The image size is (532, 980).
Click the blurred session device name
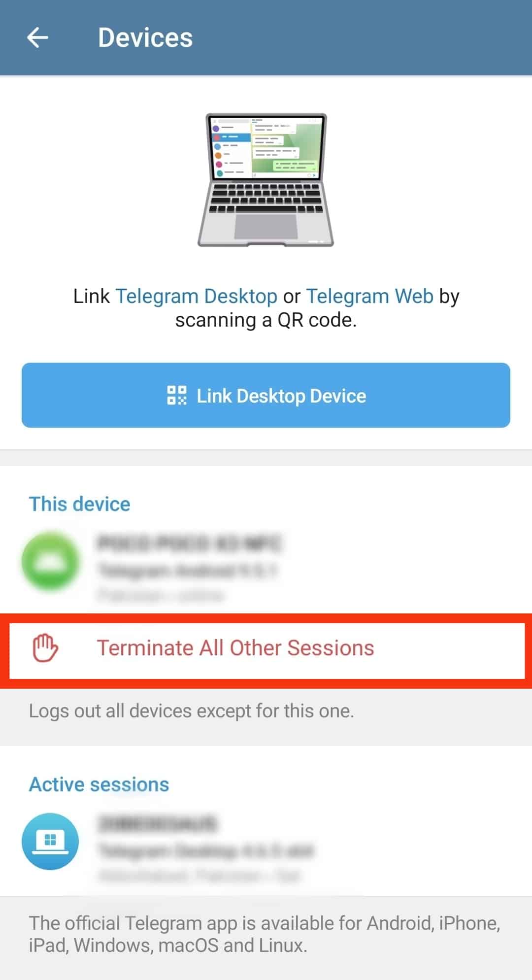158,823
